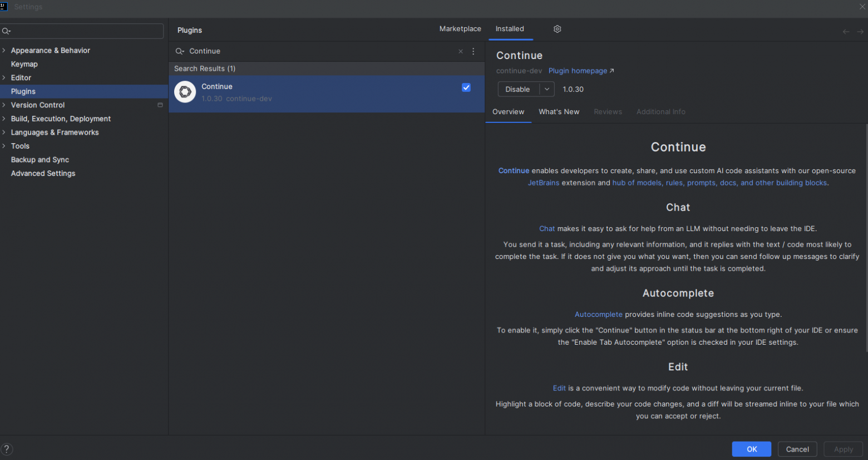Viewport: 868px width, 460px height.
Task: Click the Cancel button
Action: point(797,449)
